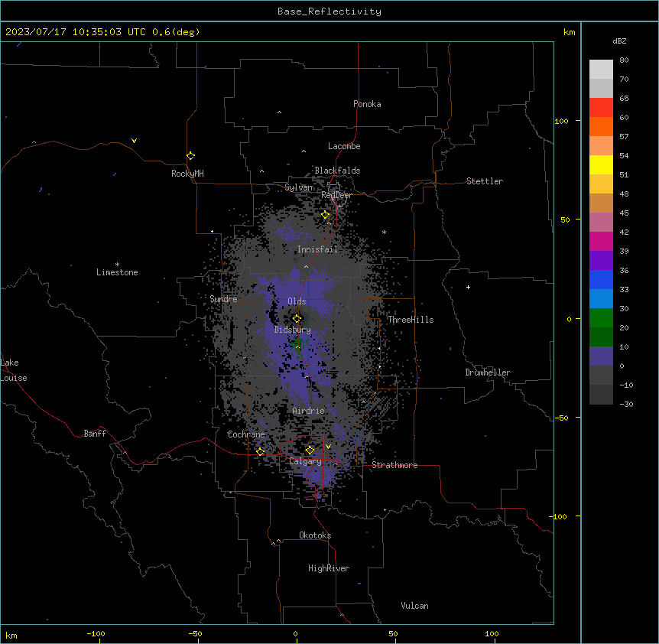
Task: Click the green echo patch south of Didsbury
Action: (297, 344)
